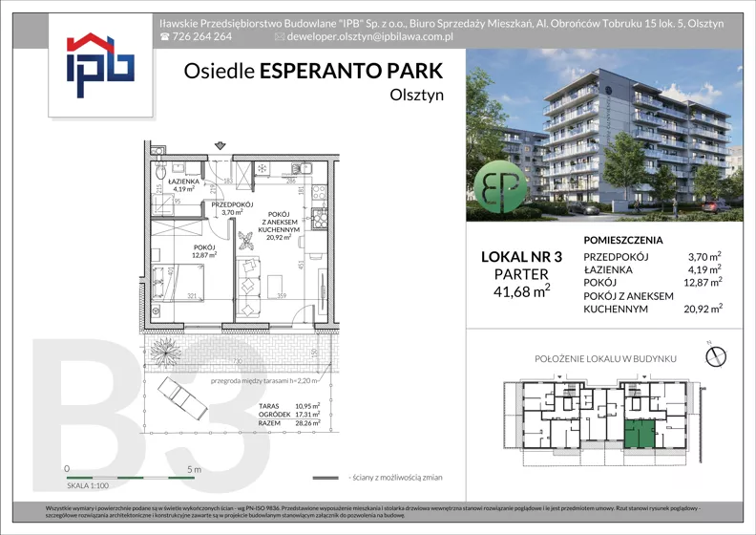Click the sun lounger in the garden
The width and height of the screenshot is (756, 535).
183,398
